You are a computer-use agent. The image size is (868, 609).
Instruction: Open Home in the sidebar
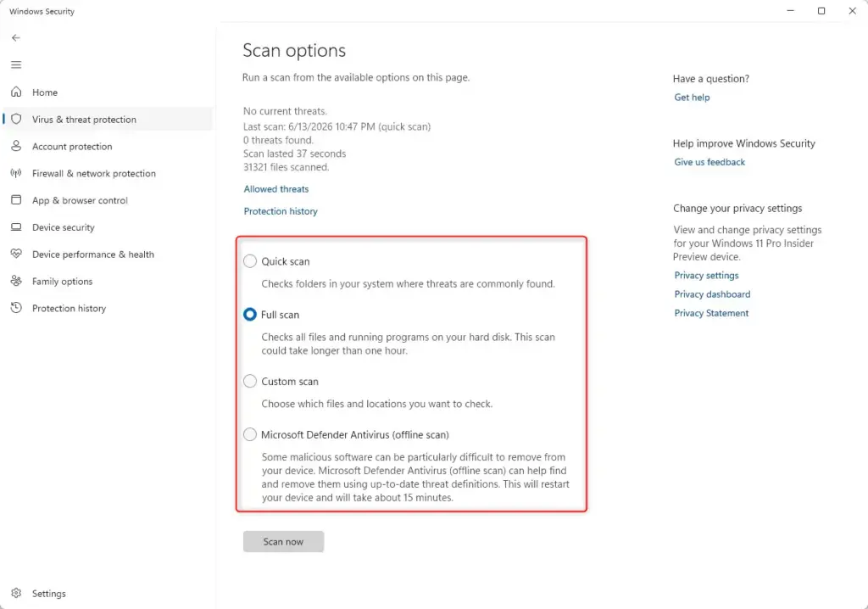[45, 92]
